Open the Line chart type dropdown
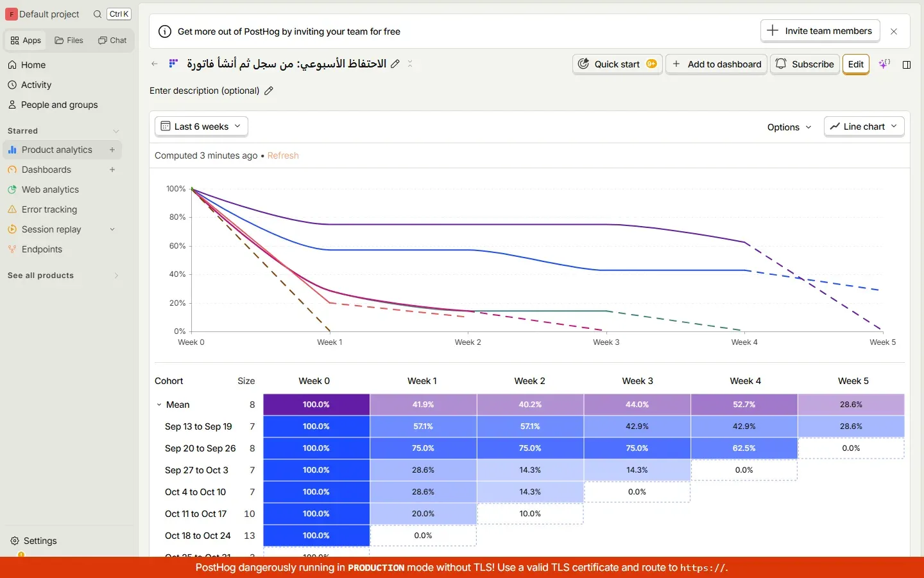924x578 pixels. click(864, 127)
